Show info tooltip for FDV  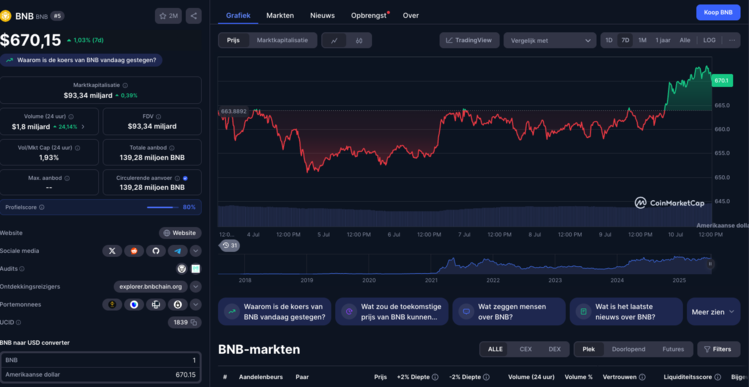(x=158, y=116)
